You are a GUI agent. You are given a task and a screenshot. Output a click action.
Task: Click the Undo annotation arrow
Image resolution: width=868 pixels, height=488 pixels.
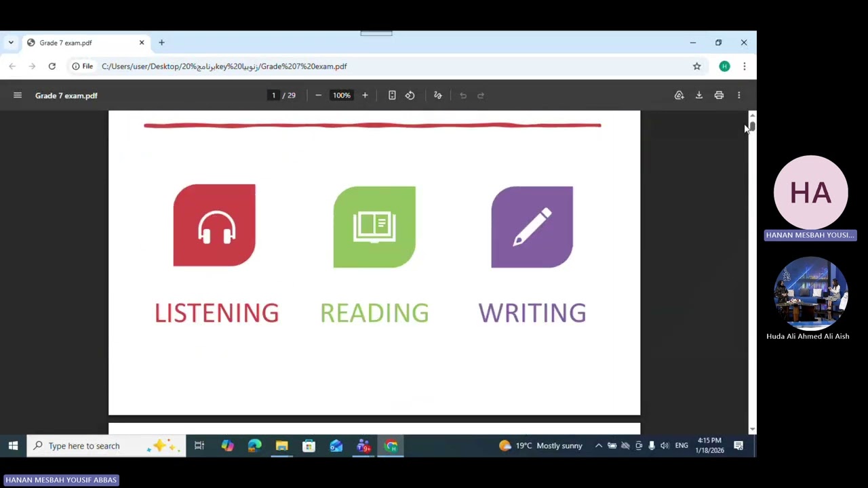[x=463, y=96]
